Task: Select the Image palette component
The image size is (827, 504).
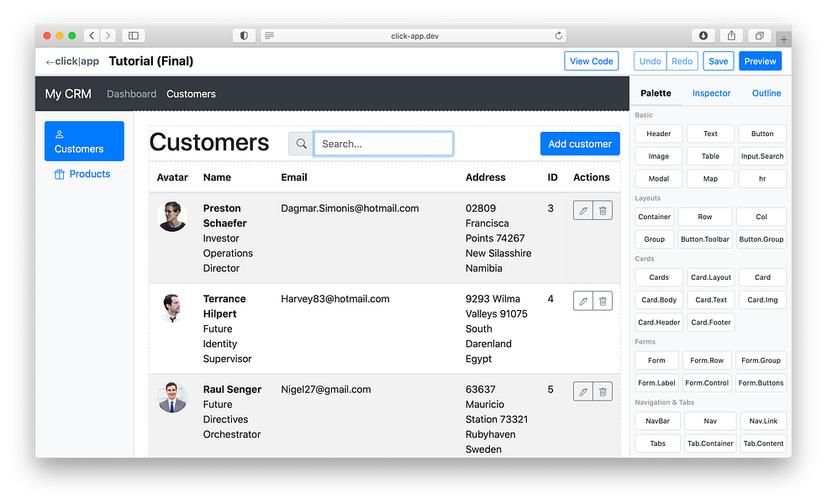Action: [x=658, y=156]
